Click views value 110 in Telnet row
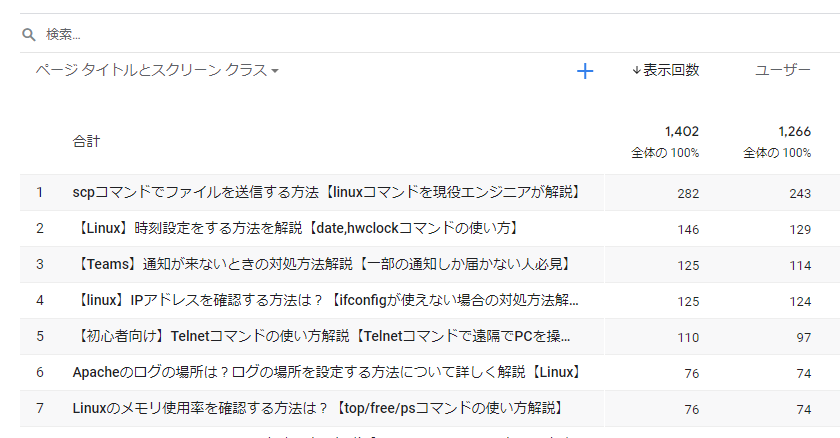Viewport: 840px width, 438px height. tap(688, 337)
